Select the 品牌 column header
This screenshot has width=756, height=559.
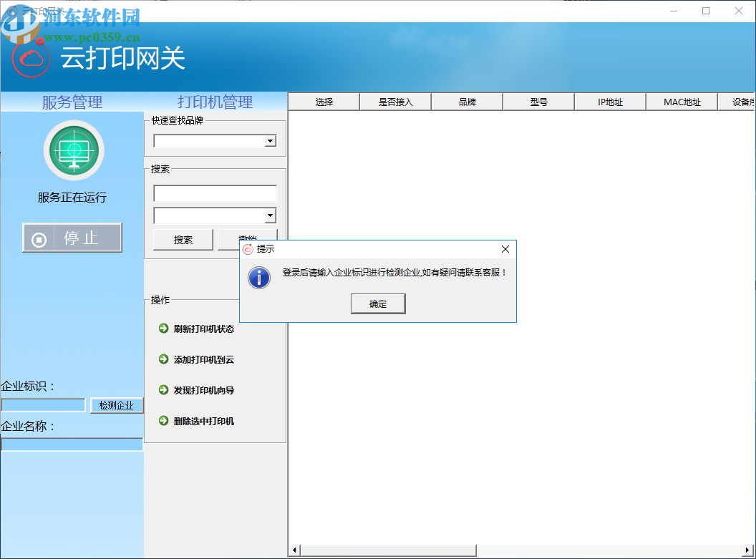466,102
